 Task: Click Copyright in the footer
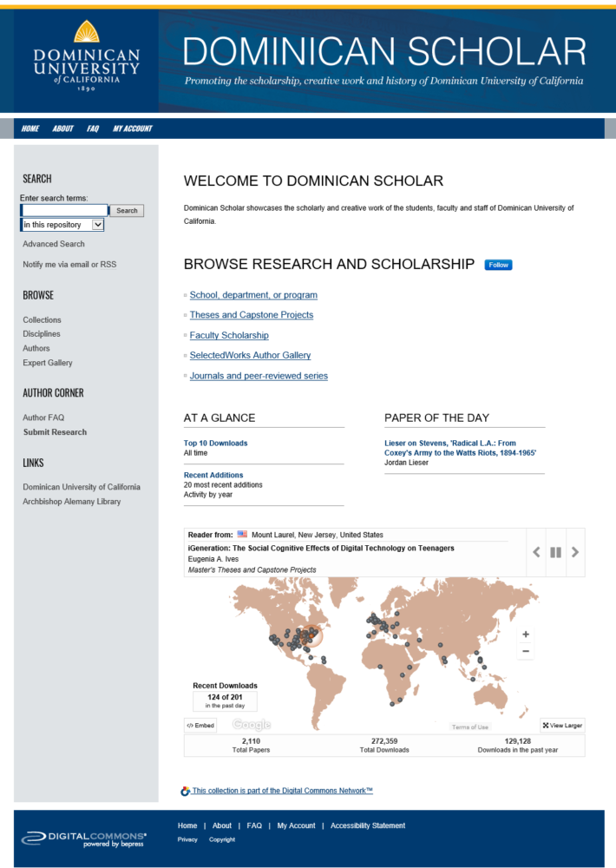(x=222, y=839)
